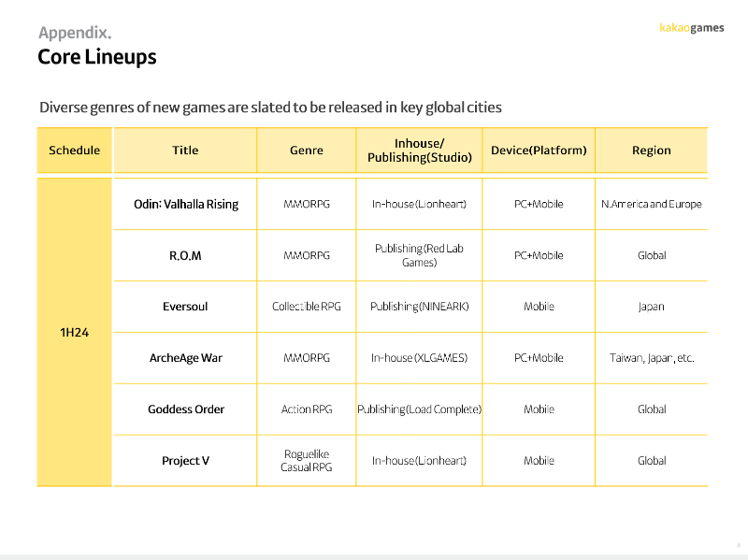This screenshot has width=748, height=560.
Task: Click the "Region" column header
Action: point(652,151)
